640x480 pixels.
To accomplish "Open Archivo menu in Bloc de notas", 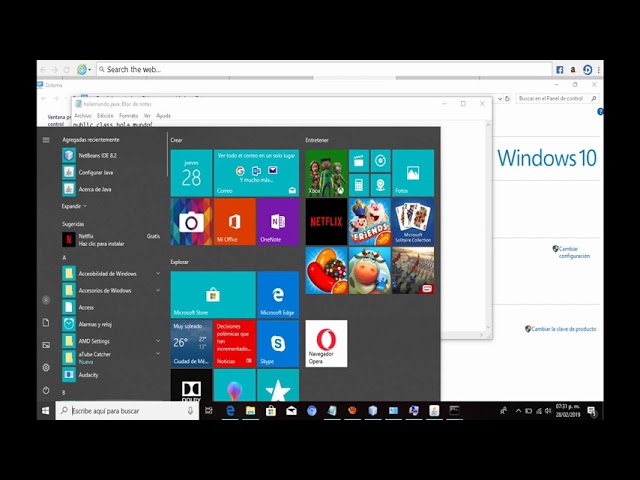I will coord(83,116).
